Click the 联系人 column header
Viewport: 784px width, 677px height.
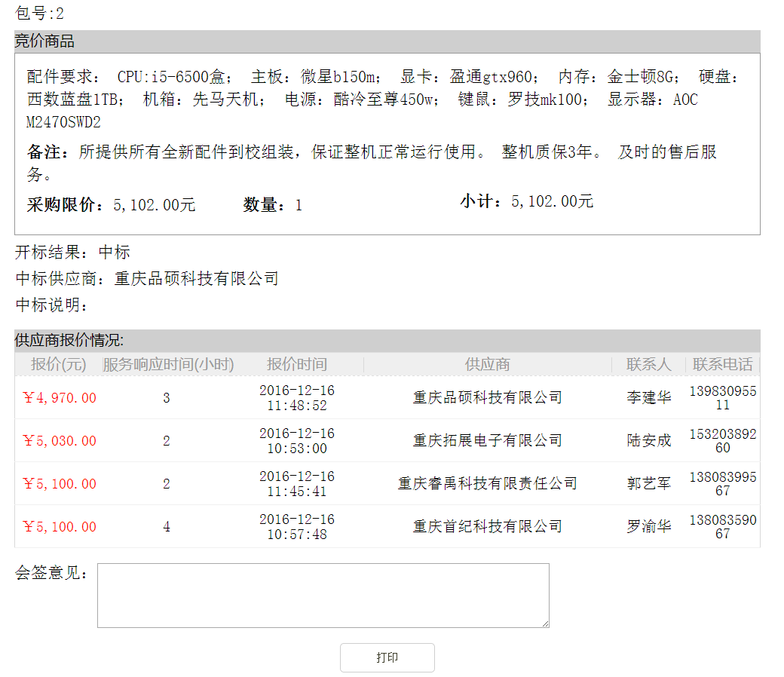coord(648,364)
